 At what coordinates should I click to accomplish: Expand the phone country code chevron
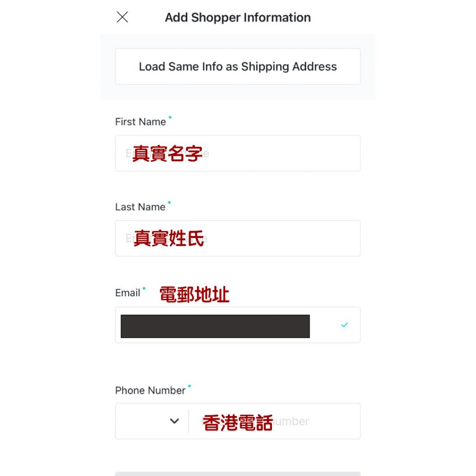174,421
